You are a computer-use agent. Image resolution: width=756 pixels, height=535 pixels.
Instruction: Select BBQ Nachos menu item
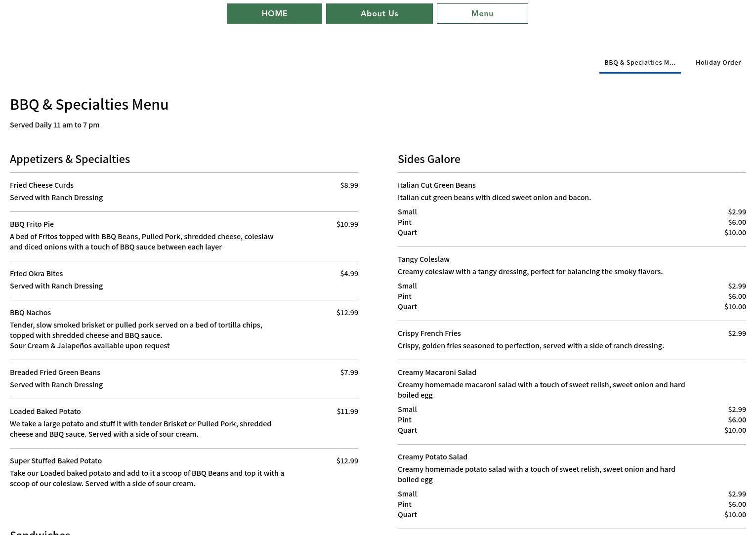[x=30, y=312]
